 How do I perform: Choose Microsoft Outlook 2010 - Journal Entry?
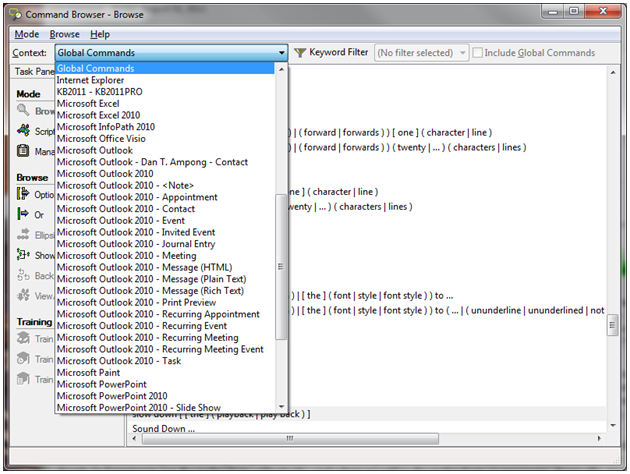[x=165, y=244]
